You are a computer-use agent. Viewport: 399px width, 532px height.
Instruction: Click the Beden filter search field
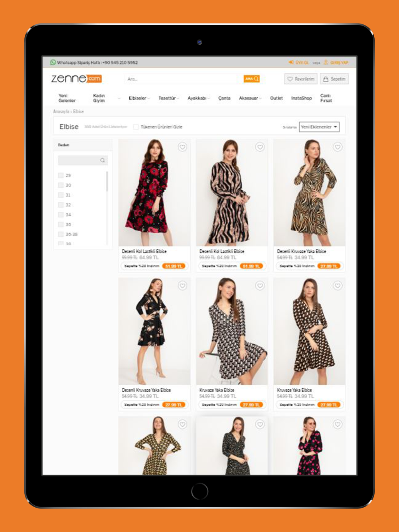(x=83, y=160)
